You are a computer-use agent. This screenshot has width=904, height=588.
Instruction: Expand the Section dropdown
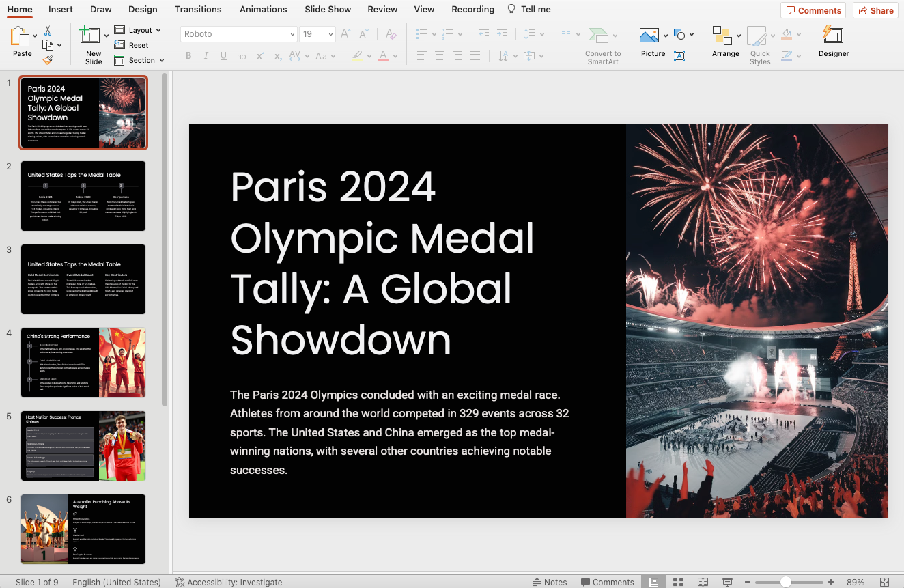coord(162,60)
